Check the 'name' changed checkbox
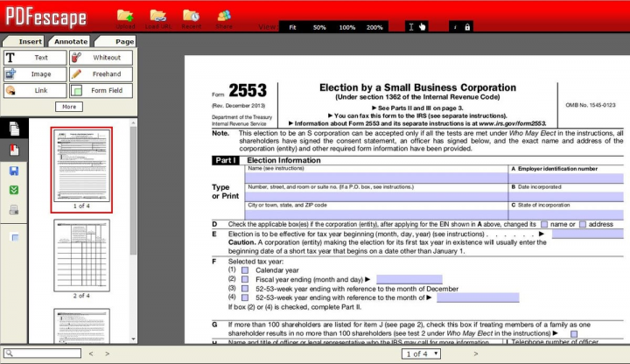630x364 pixels. click(x=544, y=224)
